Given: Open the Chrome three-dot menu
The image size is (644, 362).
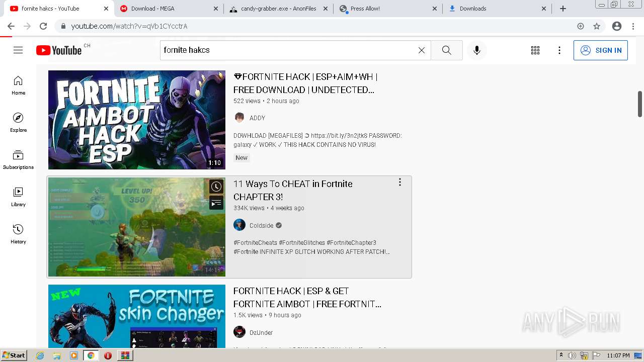Looking at the screenshot, I should [633, 26].
